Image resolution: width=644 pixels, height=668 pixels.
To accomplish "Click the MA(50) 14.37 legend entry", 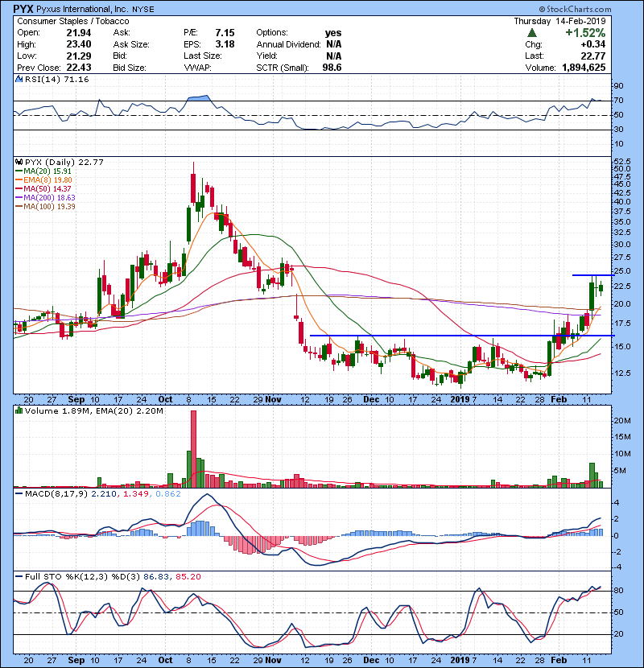I will coord(43,189).
